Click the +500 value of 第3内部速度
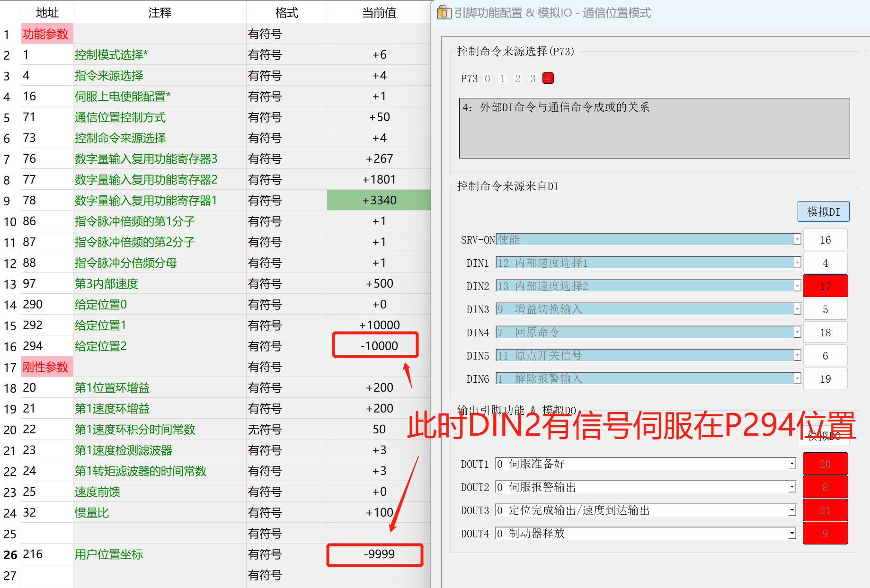This screenshot has height=588, width=870. tap(379, 284)
